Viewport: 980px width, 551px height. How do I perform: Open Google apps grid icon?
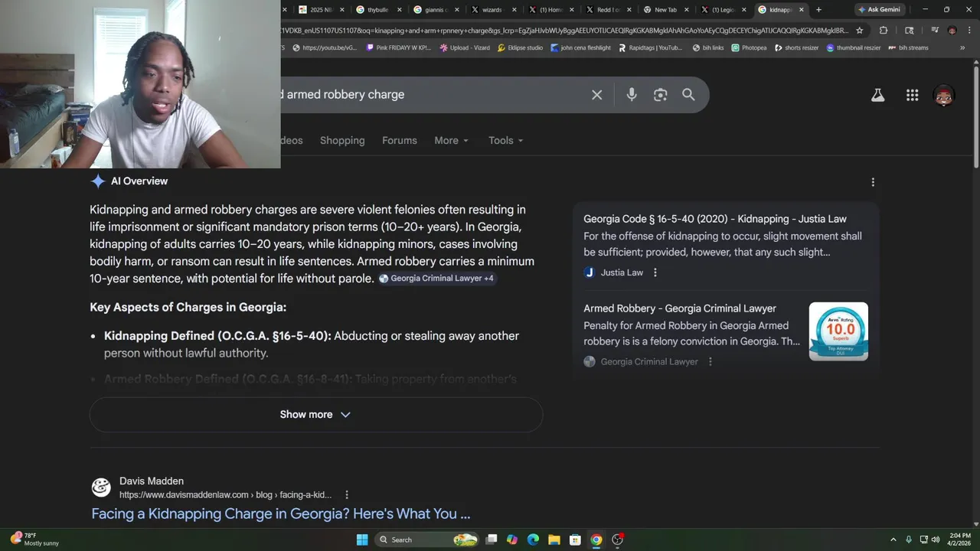click(912, 96)
